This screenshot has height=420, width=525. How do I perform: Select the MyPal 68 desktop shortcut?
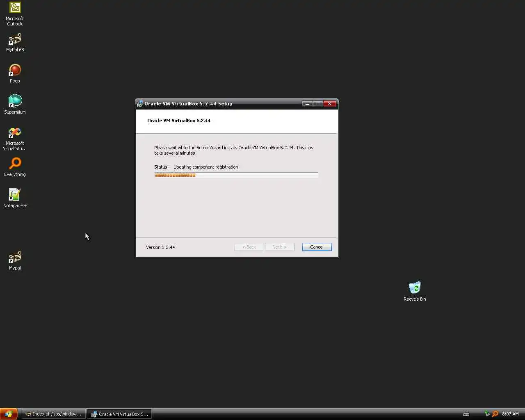click(15, 43)
